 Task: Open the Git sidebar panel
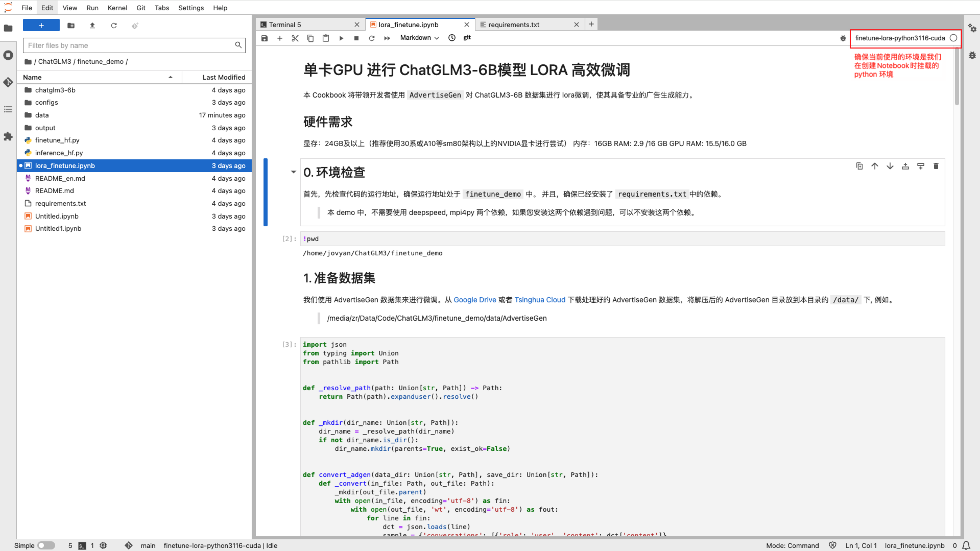coord(8,82)
